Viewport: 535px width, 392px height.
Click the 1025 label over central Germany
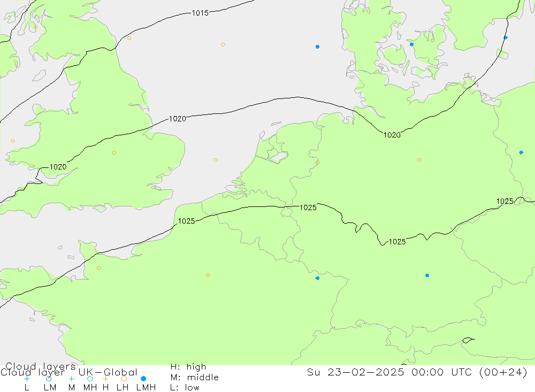pyautogui.click(x=398, y=242)
